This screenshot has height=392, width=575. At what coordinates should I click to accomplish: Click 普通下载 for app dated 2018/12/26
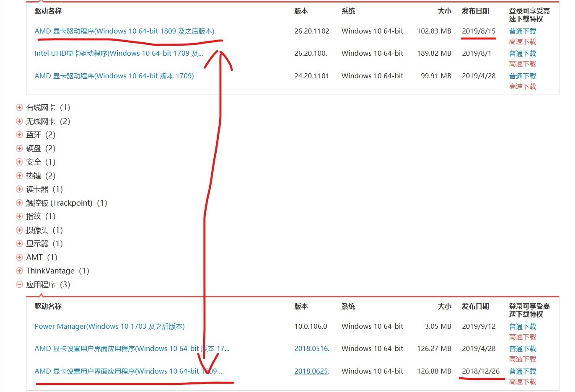(x=523, y=371)
